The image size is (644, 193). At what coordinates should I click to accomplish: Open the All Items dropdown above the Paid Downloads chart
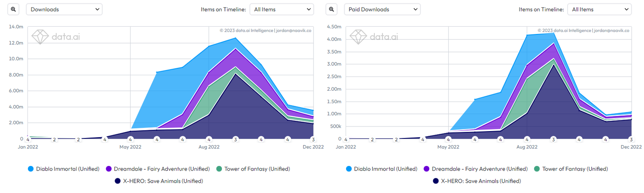[599, 9]
